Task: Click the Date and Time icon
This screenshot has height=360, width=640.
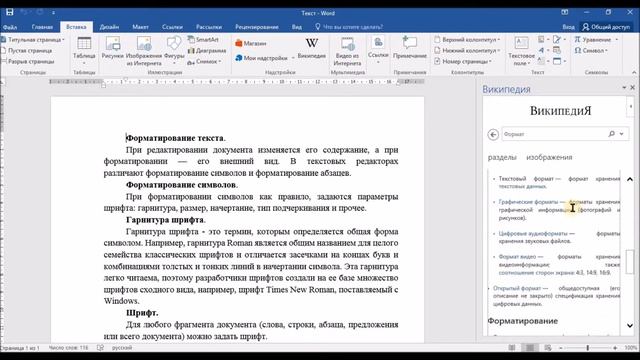Action: click(557, 51)
